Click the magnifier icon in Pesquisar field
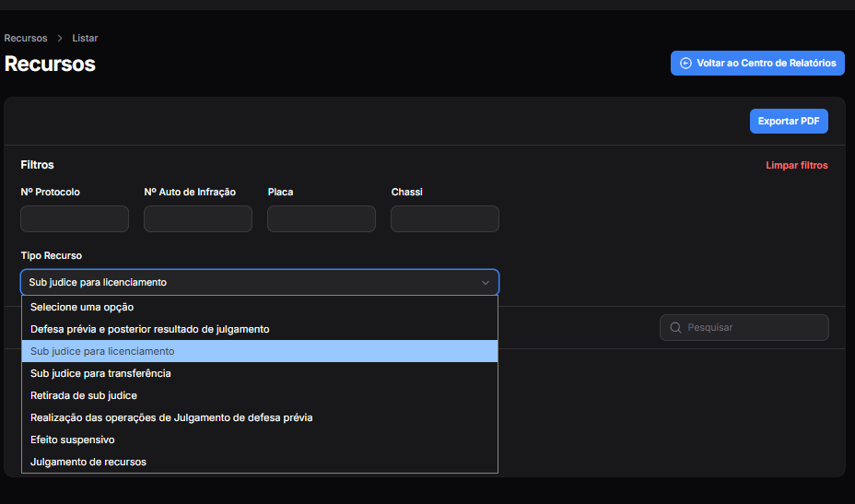This screenshot has width=855, height=504. [675, 327]
